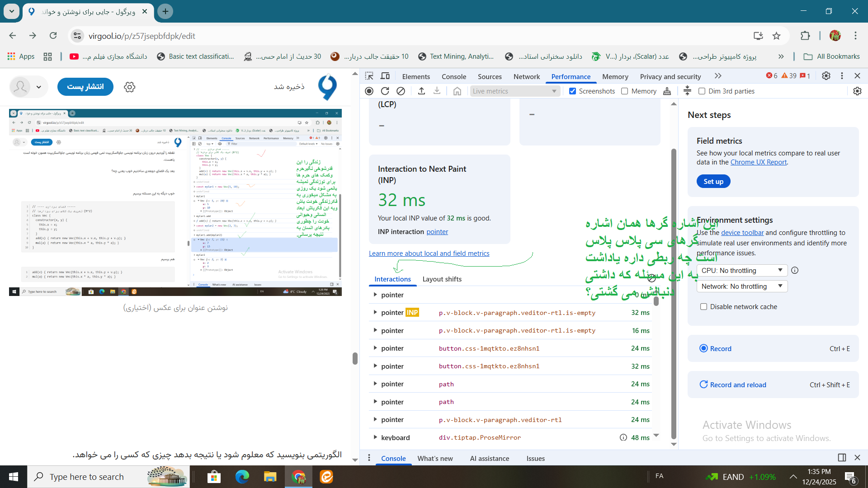Switch to the Layout shifts tab
The image size is (868, 488).
tap(442, 279)
